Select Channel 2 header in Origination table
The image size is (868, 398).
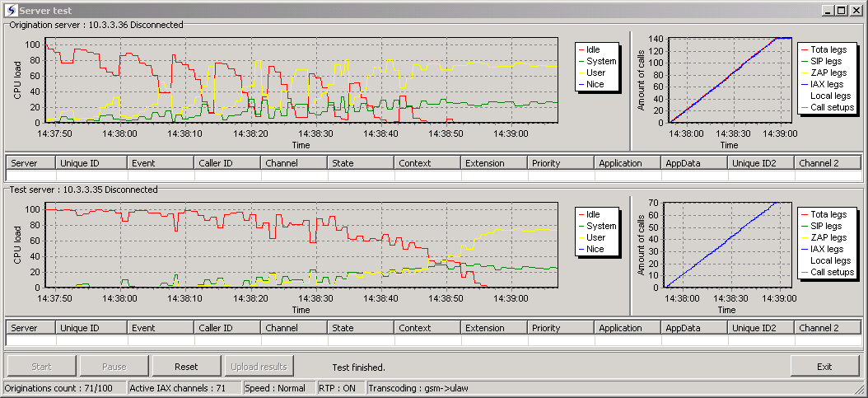tap(828, 163)
